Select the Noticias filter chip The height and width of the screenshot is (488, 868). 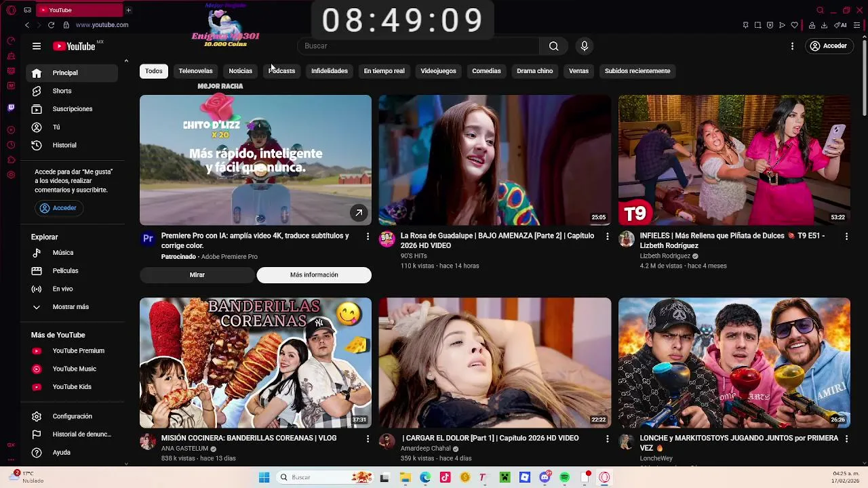point(240,71)
